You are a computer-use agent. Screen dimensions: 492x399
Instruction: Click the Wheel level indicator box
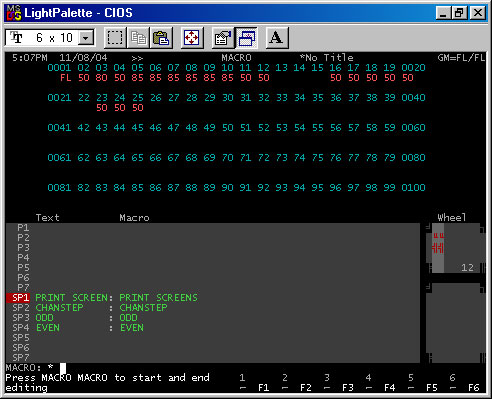tap(455, 248)
